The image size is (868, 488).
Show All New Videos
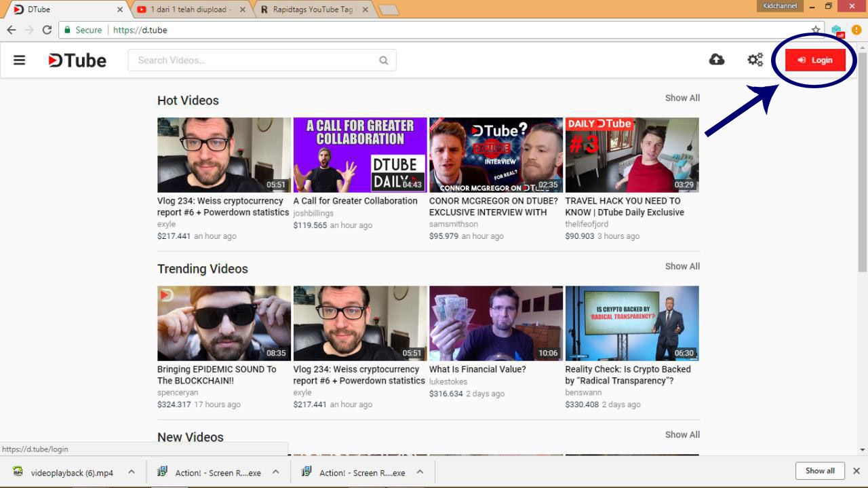point(682,434)
